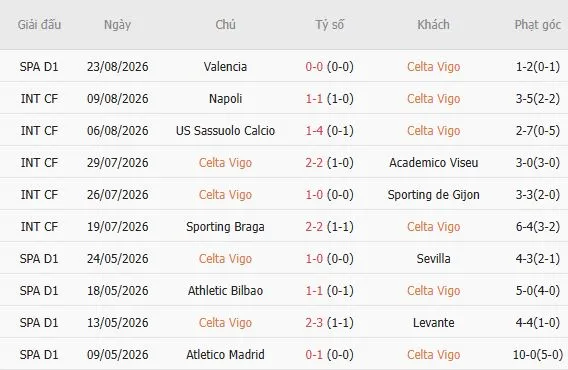Select Celta Vigo in the 29/07/2026 row
This screenshot has width=568, height=370.
(225, 163)
